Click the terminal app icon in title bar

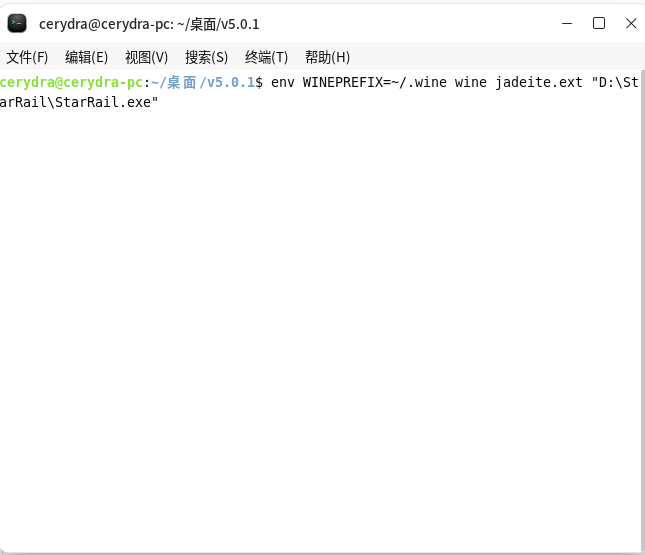point(17,23)
